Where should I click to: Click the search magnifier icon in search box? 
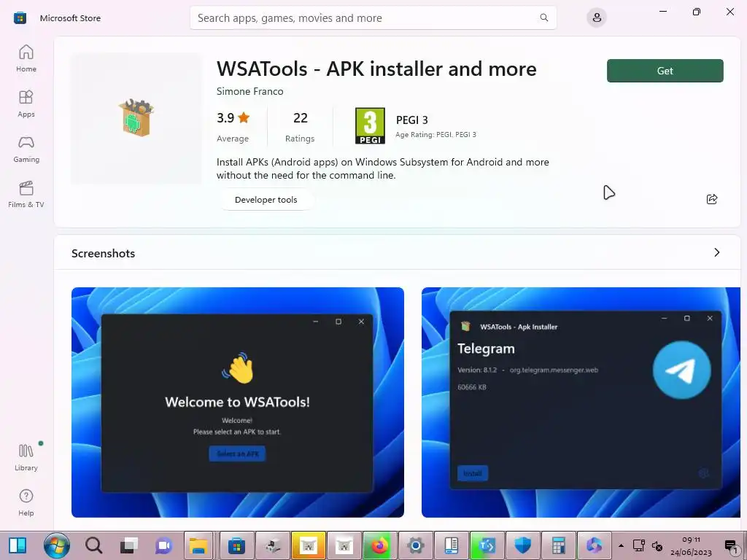544,17
